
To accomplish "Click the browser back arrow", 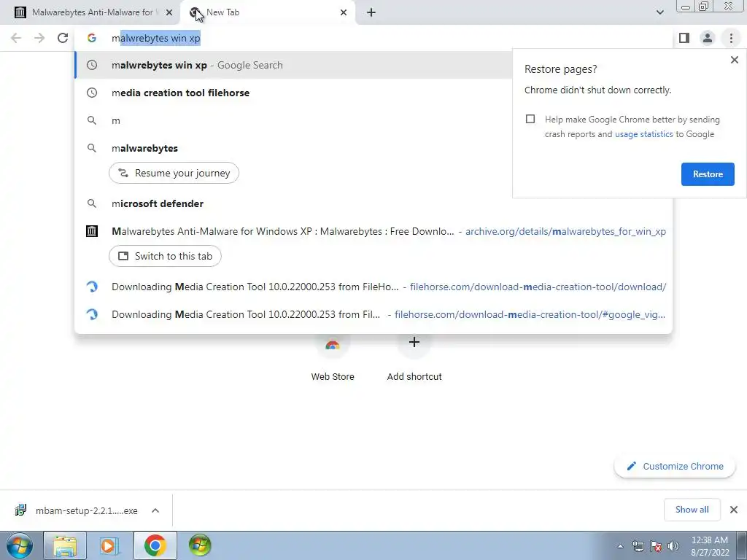I will [16, 38].
